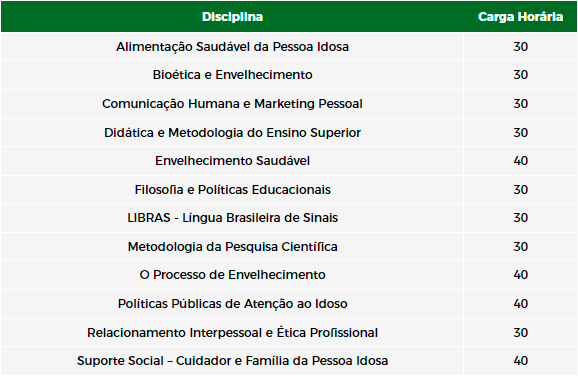The height and width of the screenshot is (376, 578).
Task: Select the Bioética e Envelhecimento discipline
Action: pos(232,75)
